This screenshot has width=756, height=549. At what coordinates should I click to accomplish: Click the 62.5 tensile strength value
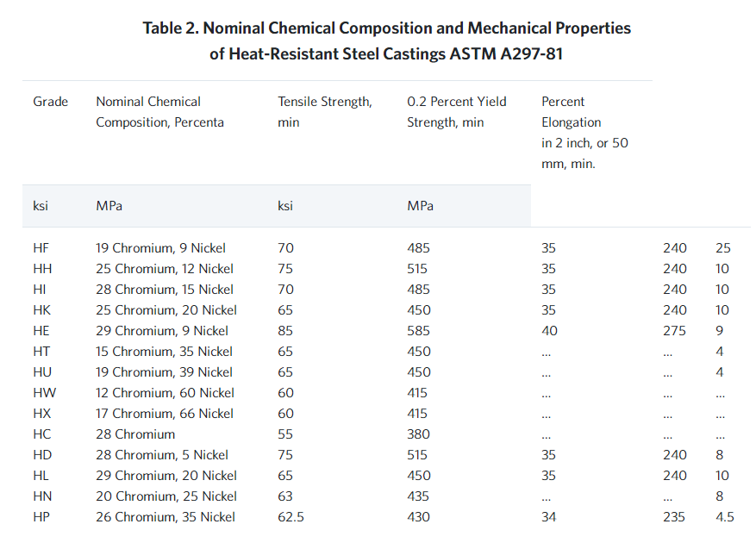[x=291, y=517]
